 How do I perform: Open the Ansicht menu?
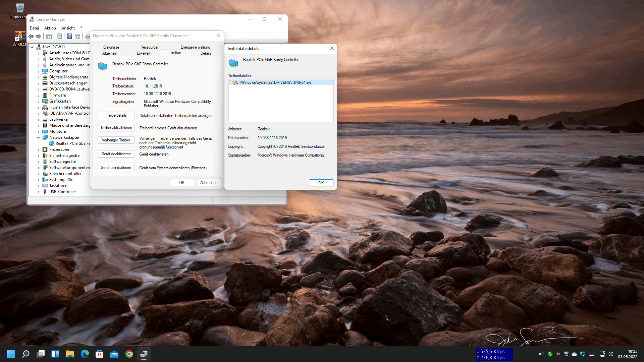coord(68,28)
